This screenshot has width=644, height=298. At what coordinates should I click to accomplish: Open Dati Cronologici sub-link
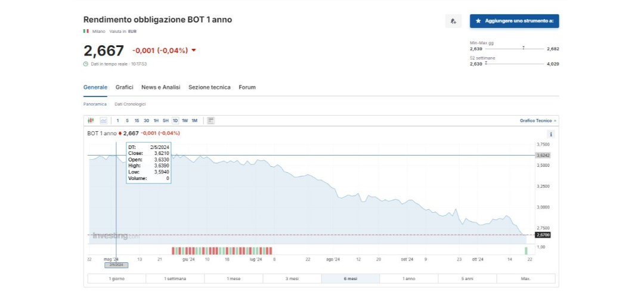coord(130,104)
